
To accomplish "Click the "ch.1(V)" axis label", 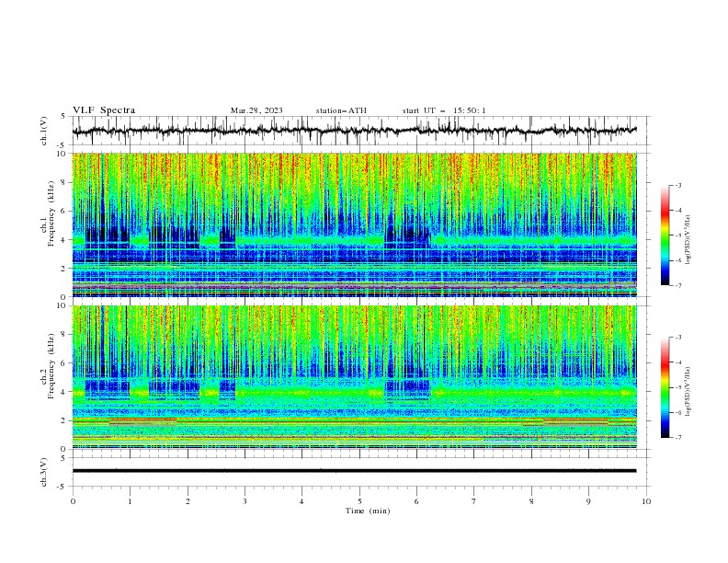I will [44, 131].
